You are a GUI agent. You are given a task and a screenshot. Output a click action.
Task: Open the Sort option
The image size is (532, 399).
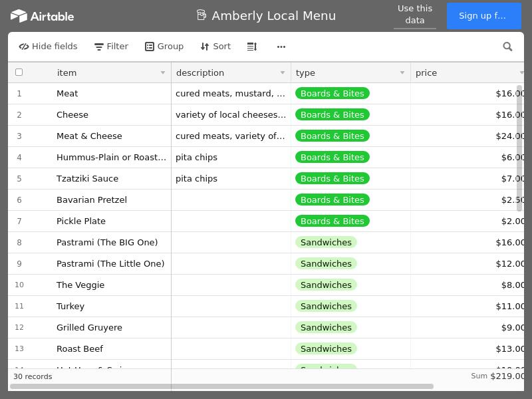pyautogui.click(x=215, y=47)
